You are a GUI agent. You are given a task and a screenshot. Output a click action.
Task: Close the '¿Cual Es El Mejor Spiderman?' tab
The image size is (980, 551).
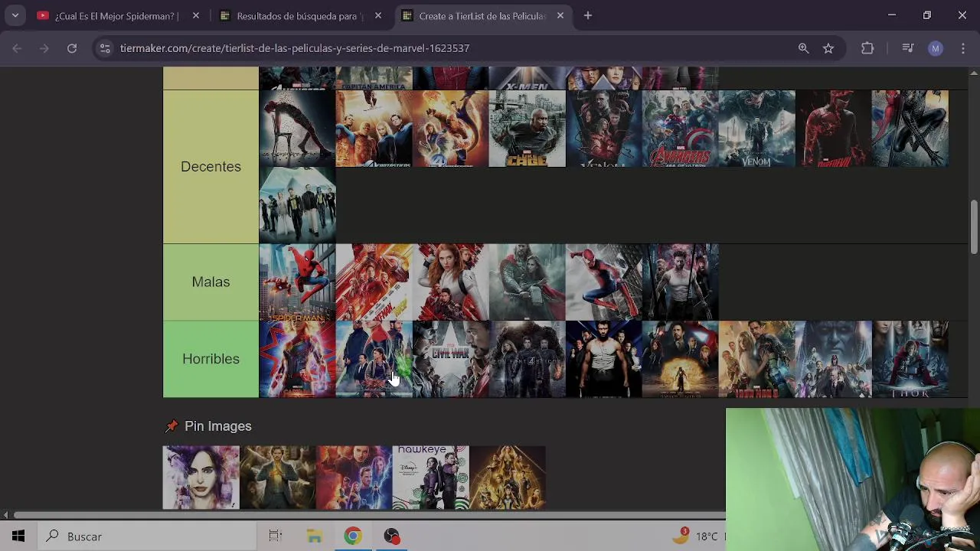(x=196, y=15)
